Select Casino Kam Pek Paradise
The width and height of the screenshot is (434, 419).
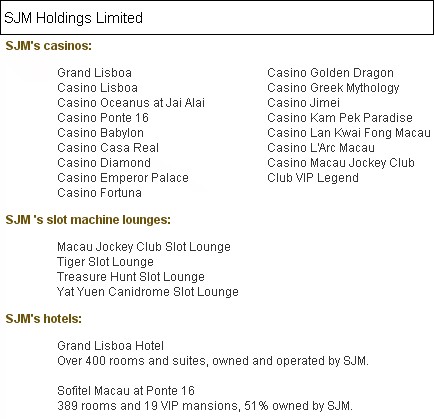click(x=340, y=118)
